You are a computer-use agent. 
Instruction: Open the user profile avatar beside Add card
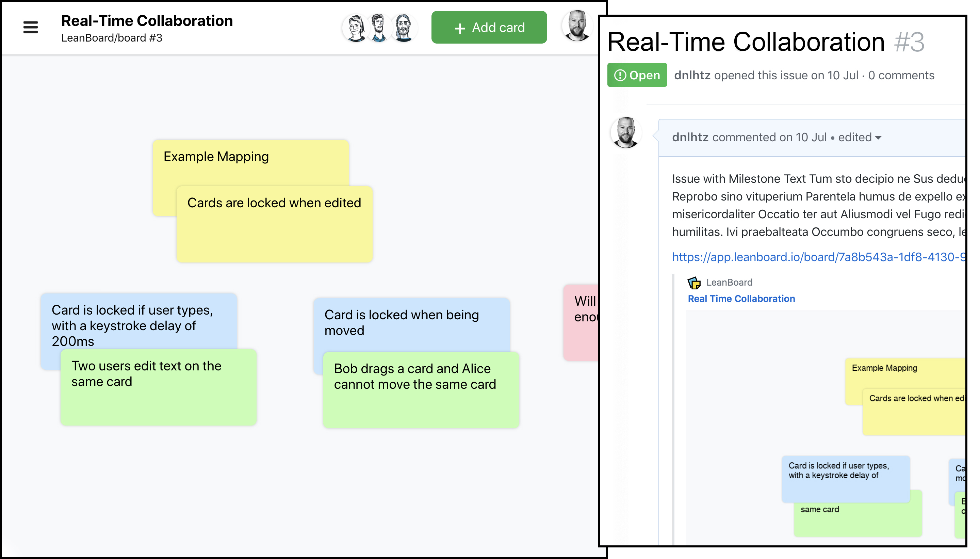(577, 26)
